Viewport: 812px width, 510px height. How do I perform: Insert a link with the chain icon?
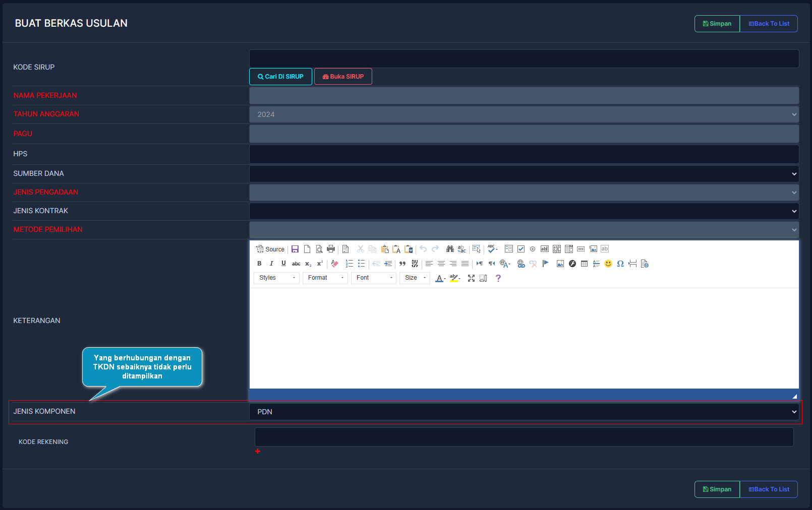point(521,264)
